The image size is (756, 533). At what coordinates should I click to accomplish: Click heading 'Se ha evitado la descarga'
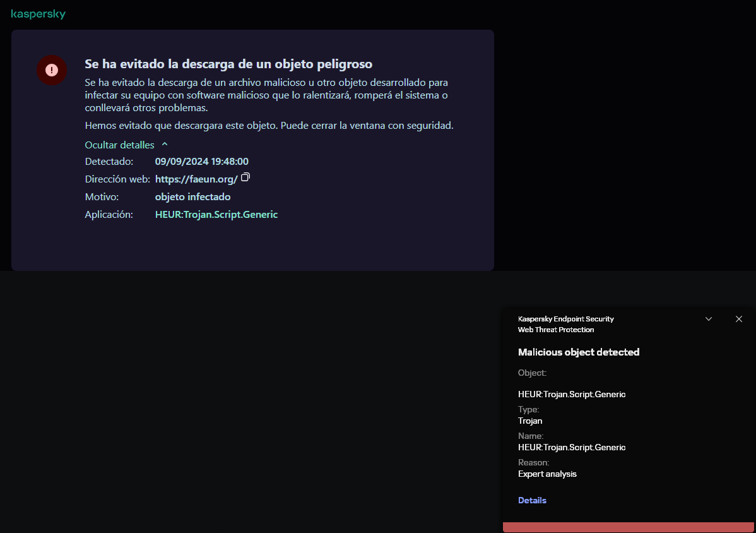(x=228, y=64)
